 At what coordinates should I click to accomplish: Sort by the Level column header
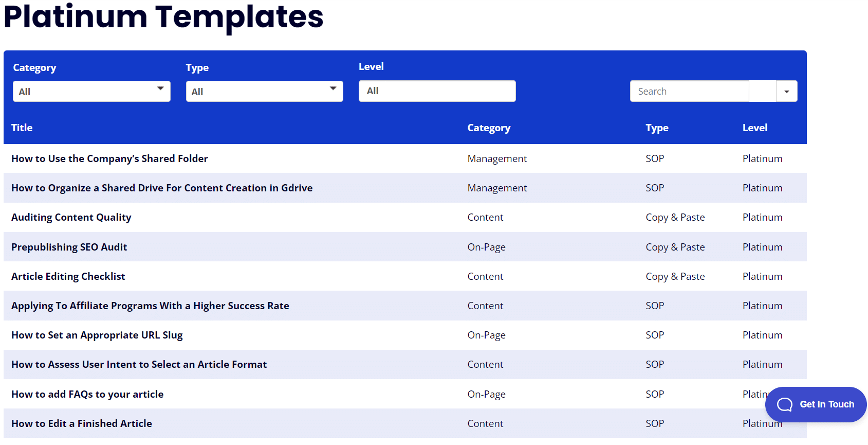click(755, 128)
